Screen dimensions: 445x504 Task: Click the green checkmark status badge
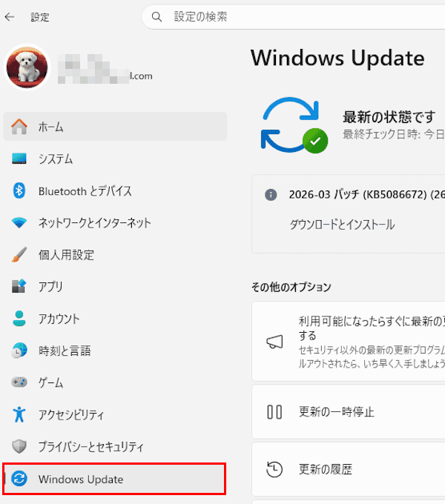click(315, 141)
